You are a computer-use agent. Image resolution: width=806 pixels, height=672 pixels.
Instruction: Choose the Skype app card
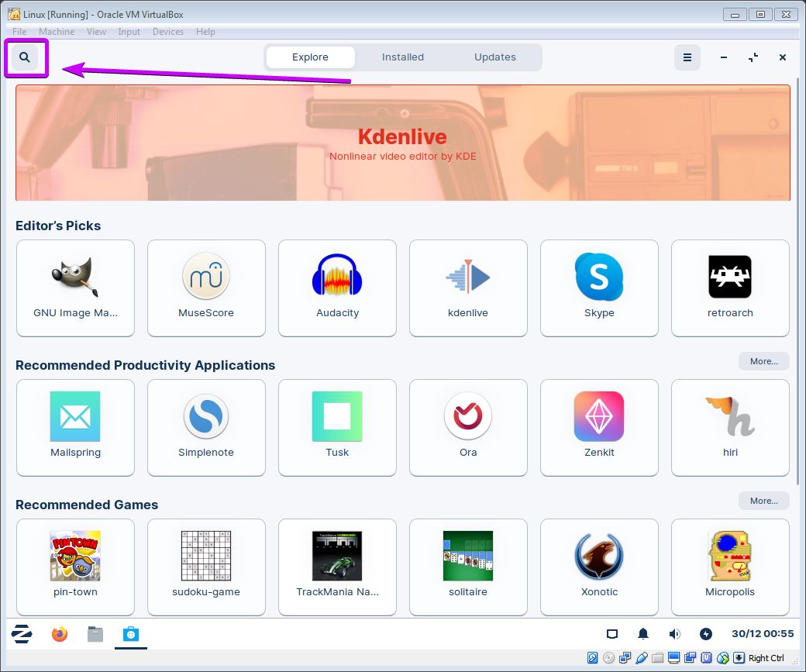pyautogui.click(x=599, y=288)
